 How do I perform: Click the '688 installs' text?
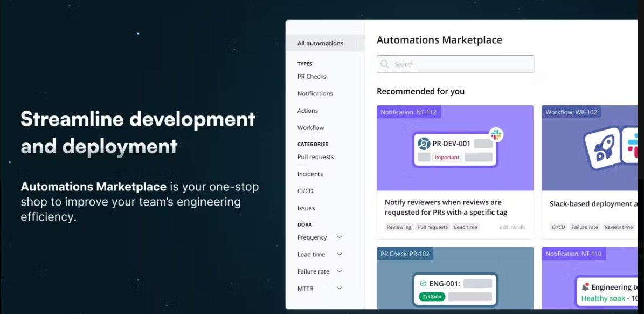click(x=512, y=227)
